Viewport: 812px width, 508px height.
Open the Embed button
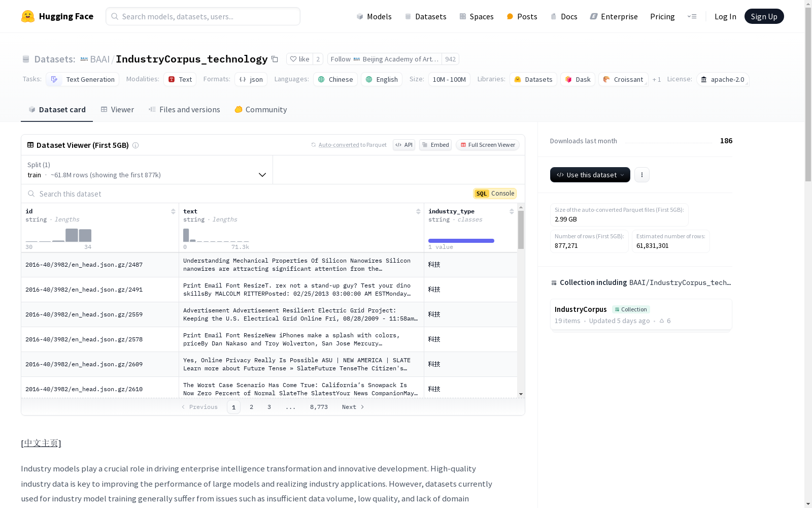tap(435, 145)
